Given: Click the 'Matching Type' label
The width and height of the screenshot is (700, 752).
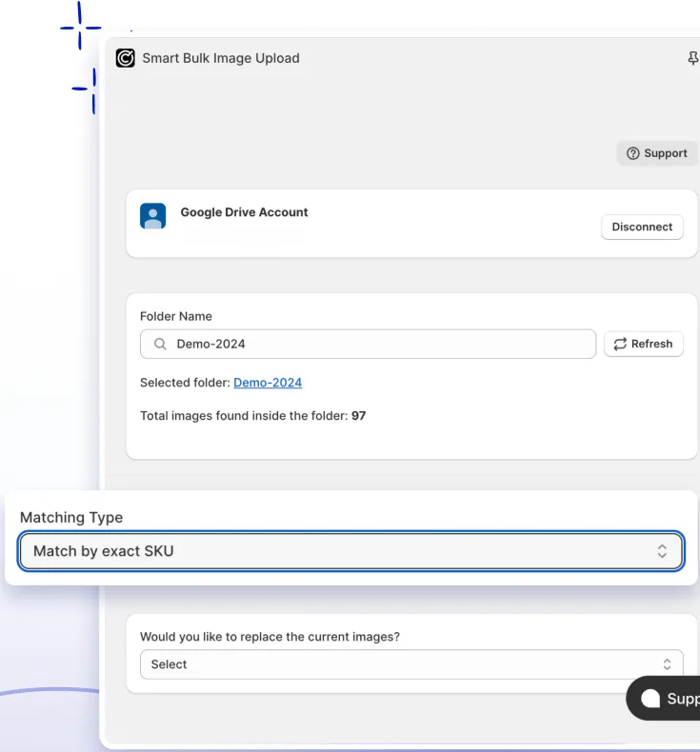Looking at the screenshot, I should [x=71, y=518].
